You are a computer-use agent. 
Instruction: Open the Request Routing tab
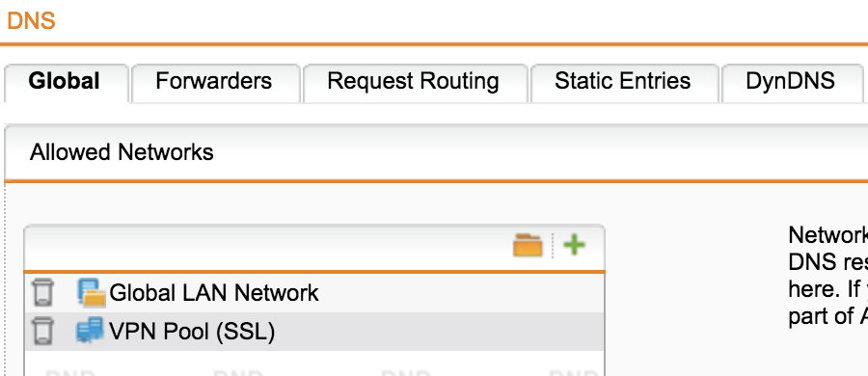pyautogui.click(x=415, y=83)
